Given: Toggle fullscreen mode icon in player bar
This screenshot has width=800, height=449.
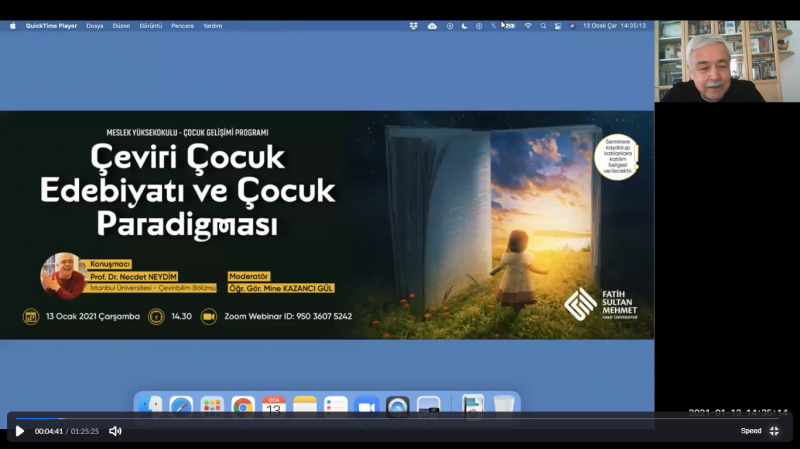Looking at the screenshot, I should click(x=774, y=431).
